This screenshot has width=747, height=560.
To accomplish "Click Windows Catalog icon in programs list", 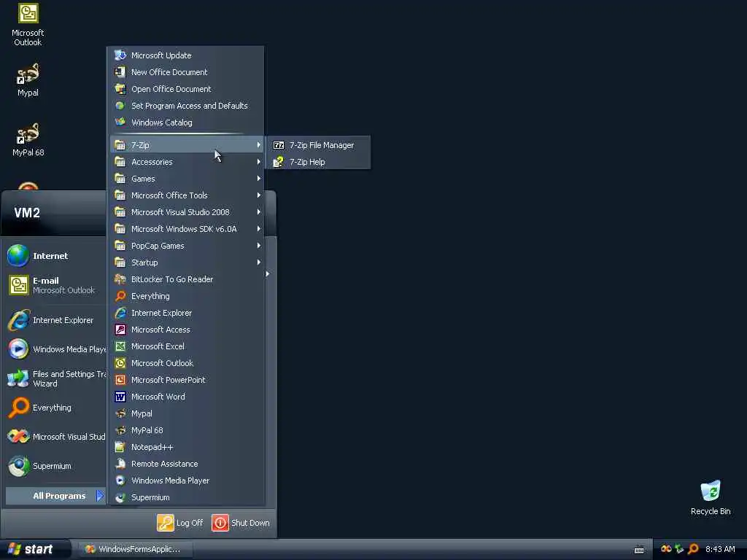I will [x=120, y=122].
